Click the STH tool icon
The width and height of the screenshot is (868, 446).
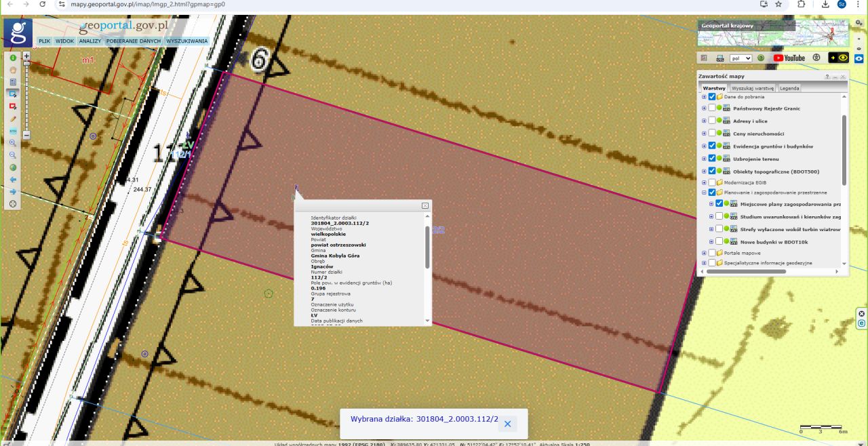click(x=13, y=130)
